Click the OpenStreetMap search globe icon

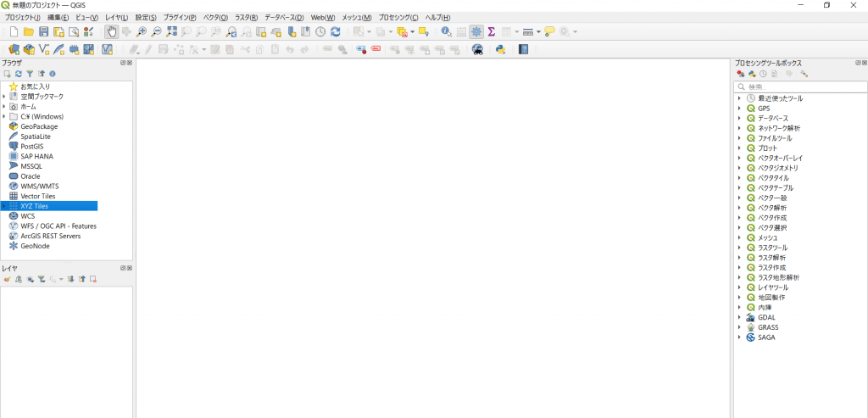[477, 50]
